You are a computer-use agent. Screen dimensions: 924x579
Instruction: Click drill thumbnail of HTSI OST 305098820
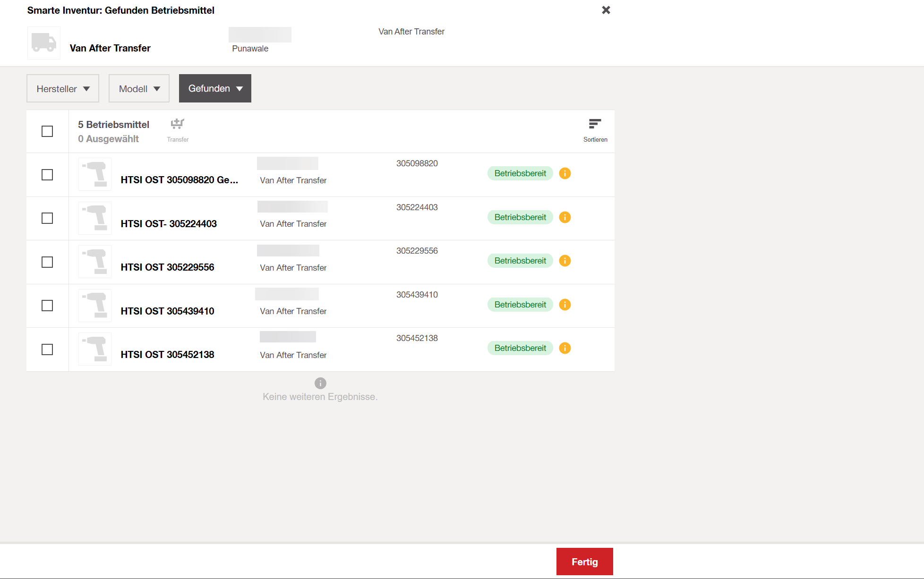(95, 174)
